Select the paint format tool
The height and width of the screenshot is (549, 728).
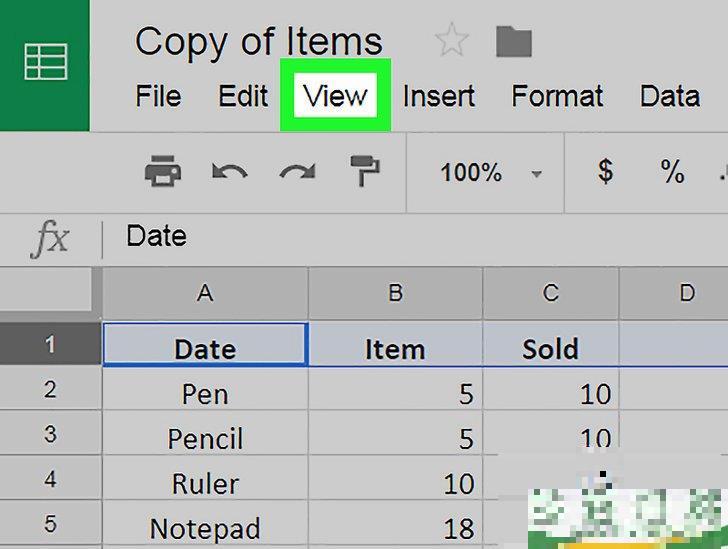(361, 172)
